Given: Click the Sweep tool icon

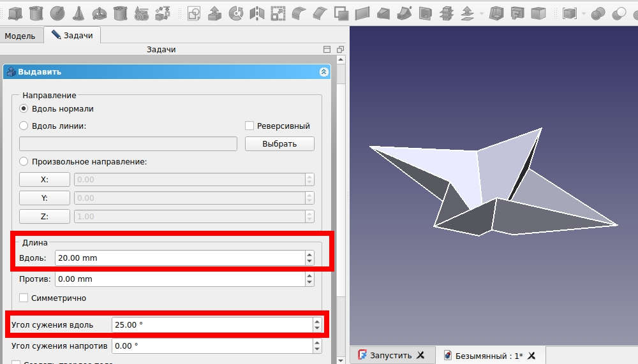Looking at the screenshot, I should [404, 13].
